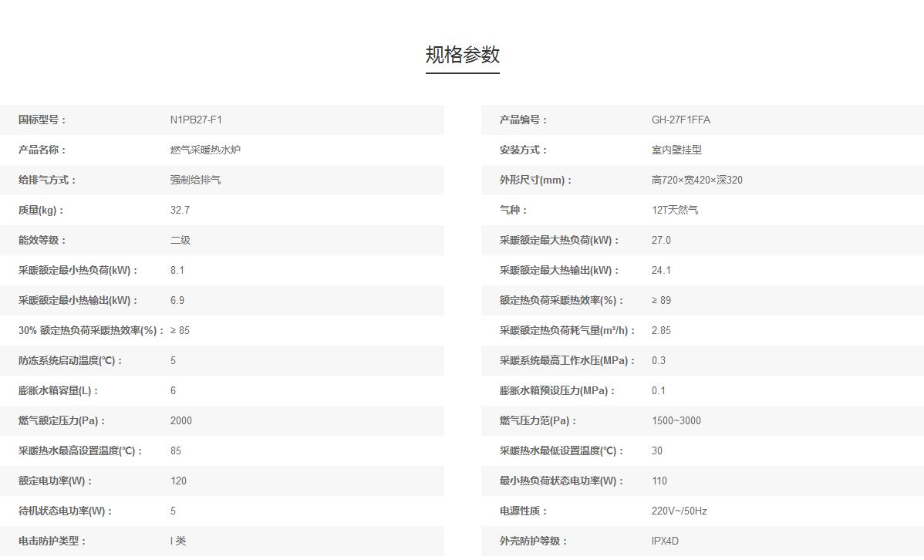Select the product code GH-27F1FFA
924x560 pixels.
(680, 120)
